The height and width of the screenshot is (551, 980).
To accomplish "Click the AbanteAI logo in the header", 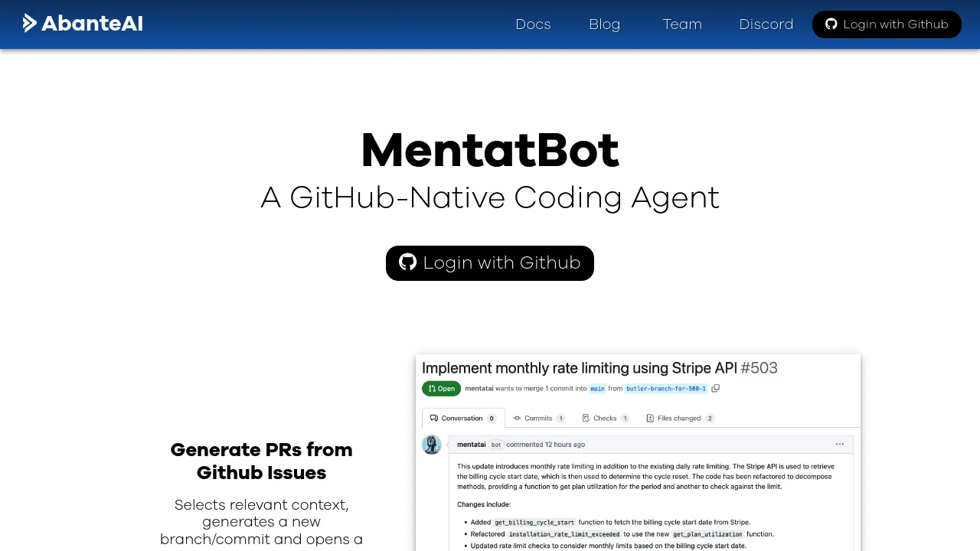I will click(83, 24).
